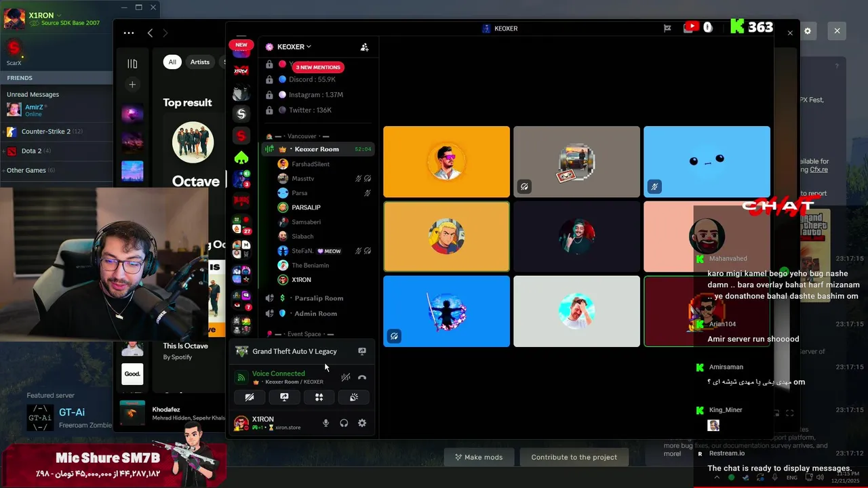Open Voice Connected connection info
The height and width of the screenshot is (488, 868).
(278, 373)
